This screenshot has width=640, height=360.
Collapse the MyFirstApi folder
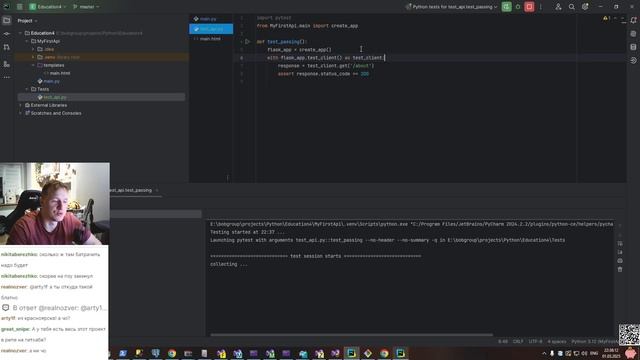coord(27,41)
